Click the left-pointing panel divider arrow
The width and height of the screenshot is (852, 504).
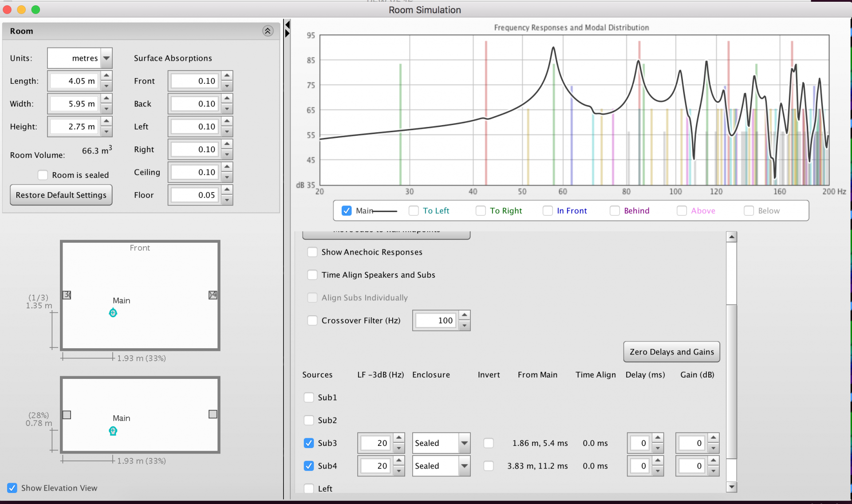(288, 24)
